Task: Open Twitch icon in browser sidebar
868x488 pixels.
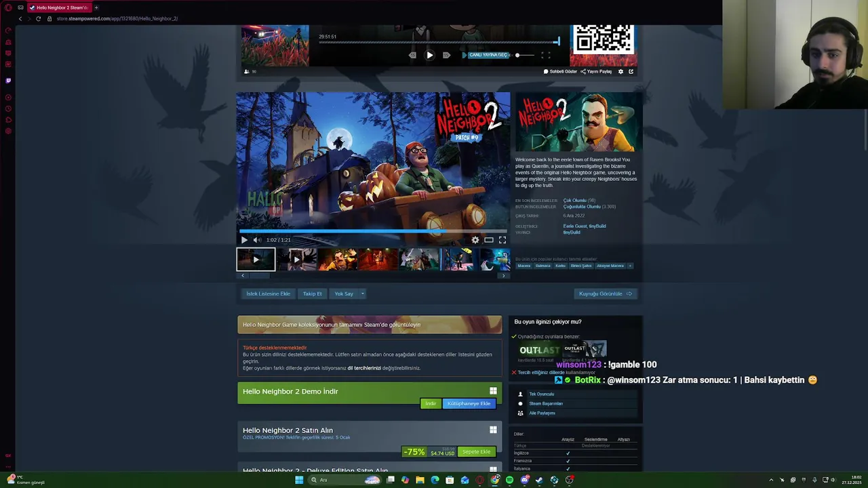Action: (8, 81)
